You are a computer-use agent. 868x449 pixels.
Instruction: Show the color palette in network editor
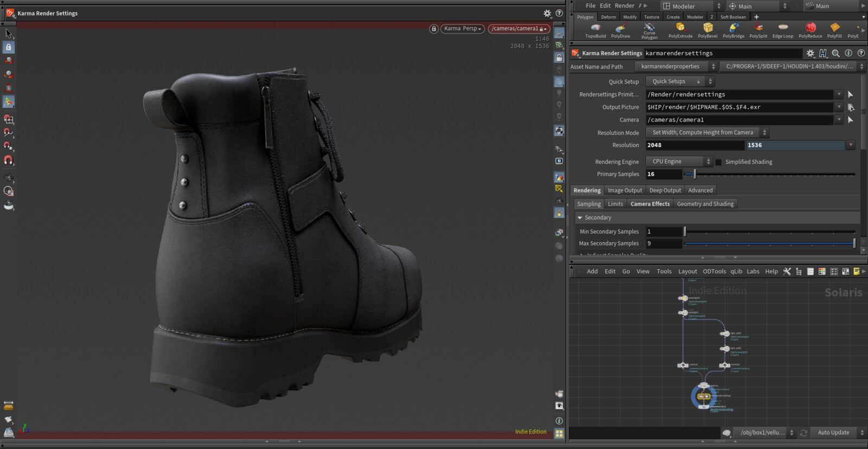click(x=822, y=271)
